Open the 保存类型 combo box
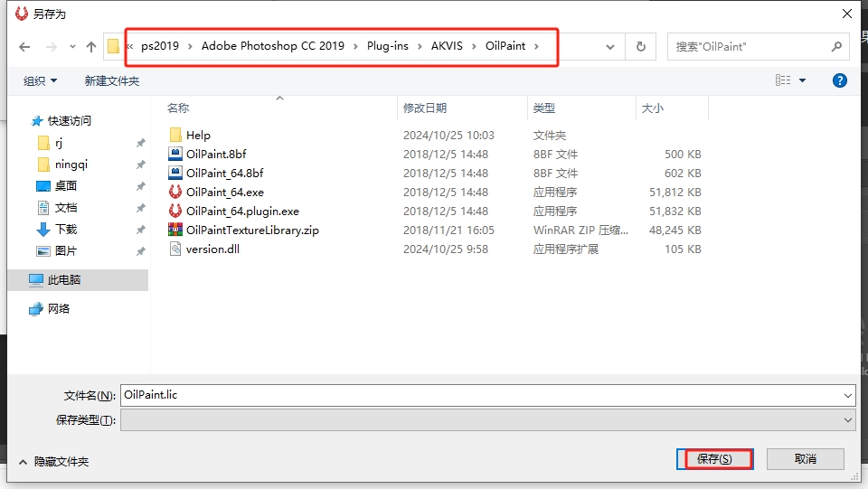 tap(487, 420)
